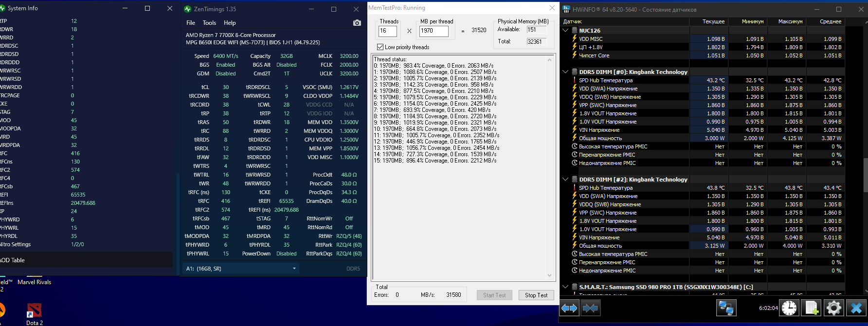Select thread 12 status line with 446.9% coverage
The height and width of the screenshot is (326, 868).
[435, 142]
